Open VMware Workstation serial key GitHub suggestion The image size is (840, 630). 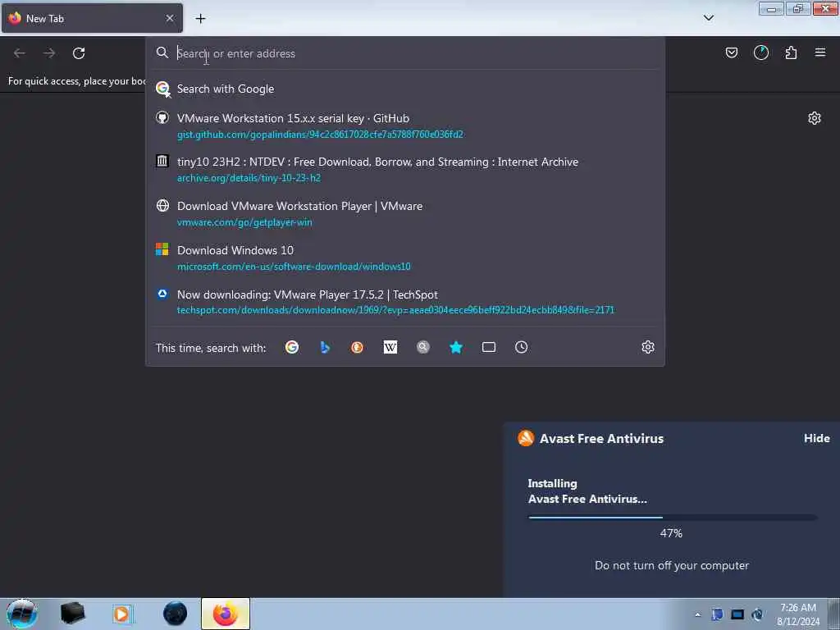(405, 126)
